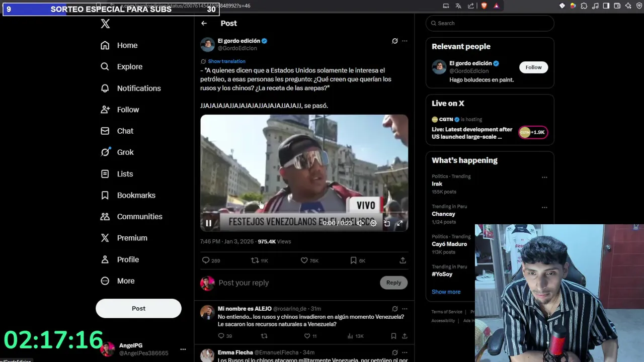Open Grok in the sidebar
The image size is (644, 362).
(x=117, y=152)
